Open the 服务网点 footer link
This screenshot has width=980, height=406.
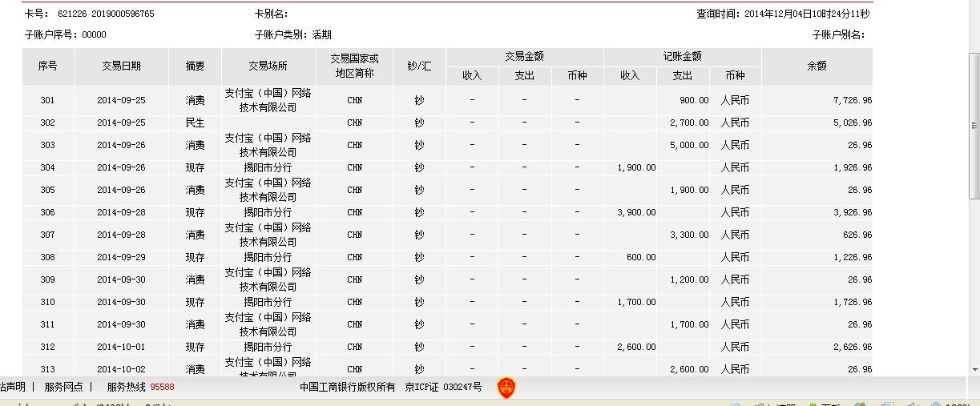[64, 387]
